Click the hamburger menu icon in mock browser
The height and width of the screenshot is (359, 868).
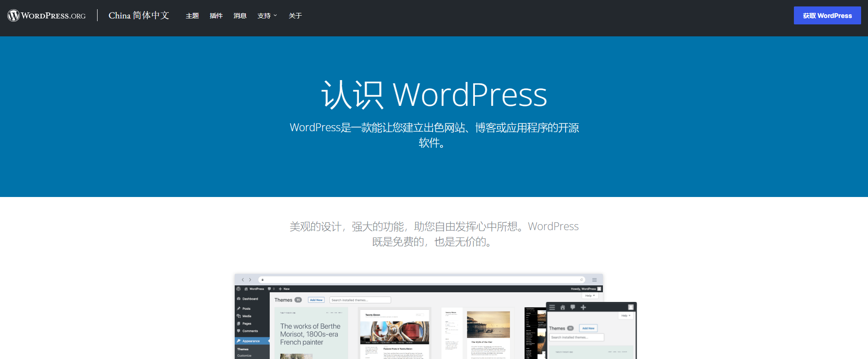(x=595, y=280)
